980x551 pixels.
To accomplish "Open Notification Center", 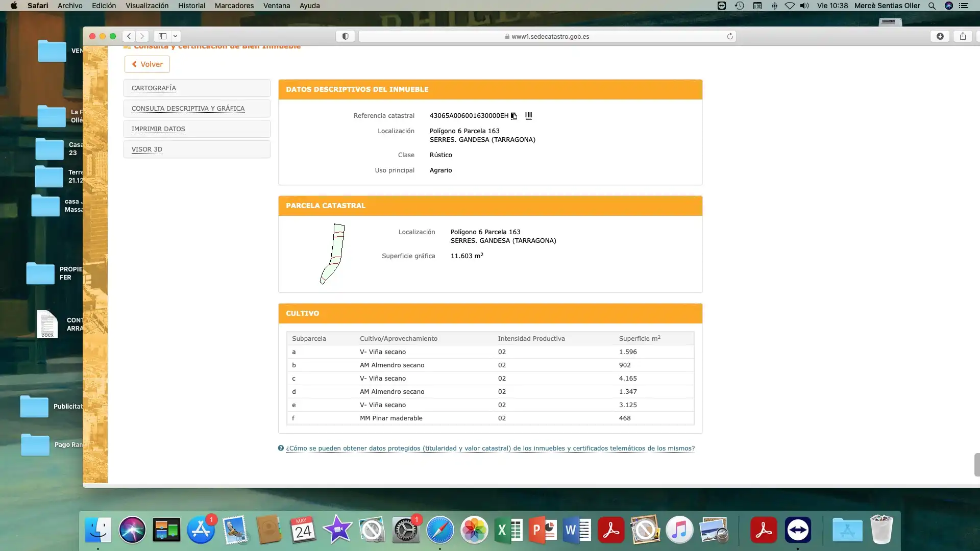I will point(964,6).
